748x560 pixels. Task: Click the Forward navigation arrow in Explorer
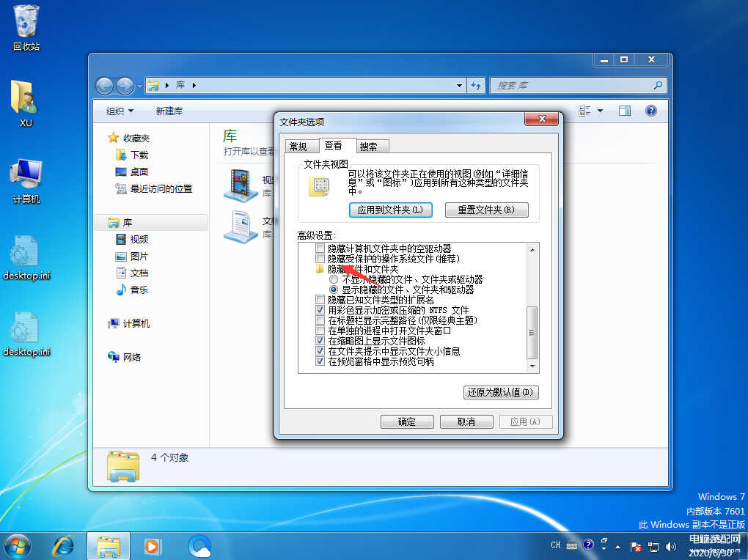tap(125, 86)
